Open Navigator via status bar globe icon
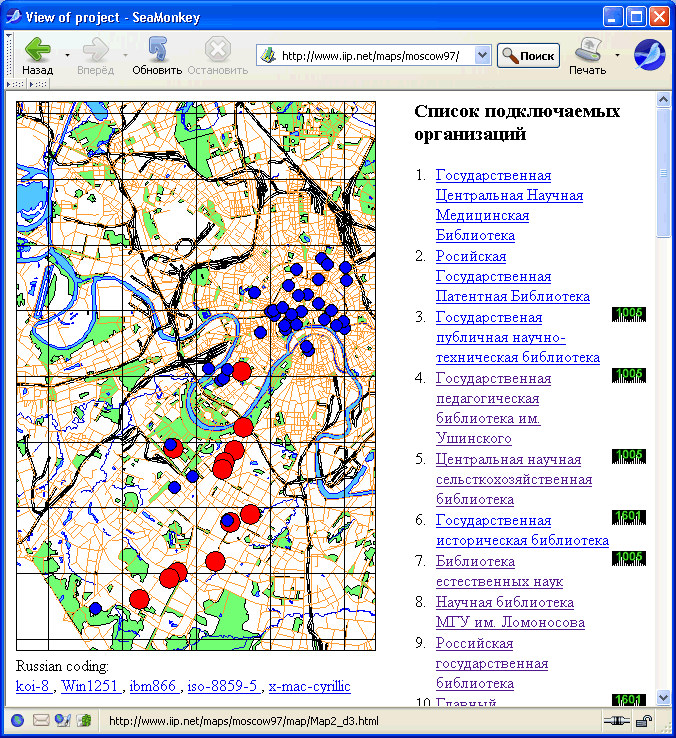Viewport: 676px width, 738px height. (x=18, y=720)
